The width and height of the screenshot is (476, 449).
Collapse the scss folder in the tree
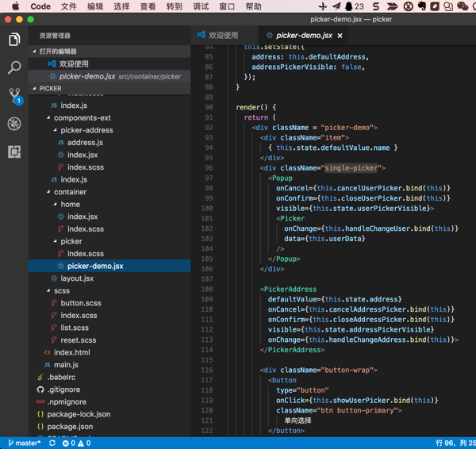61,291
